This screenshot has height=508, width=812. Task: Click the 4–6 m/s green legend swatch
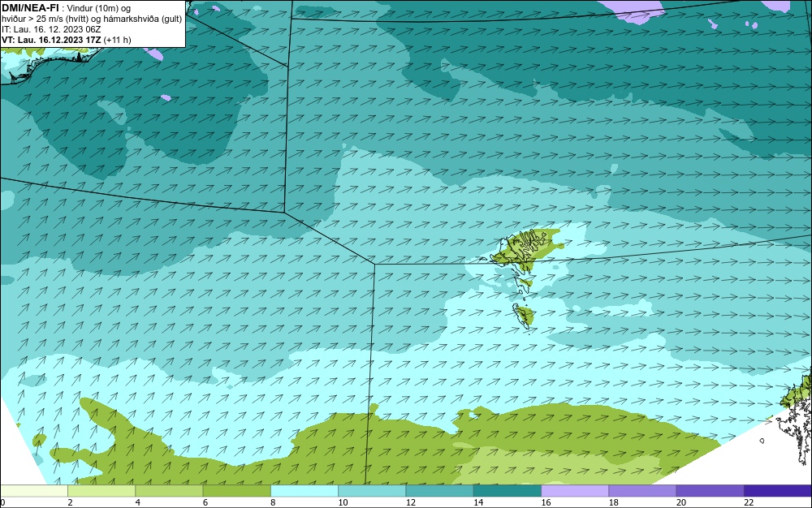pyautogui.click(x=170, y=490)
